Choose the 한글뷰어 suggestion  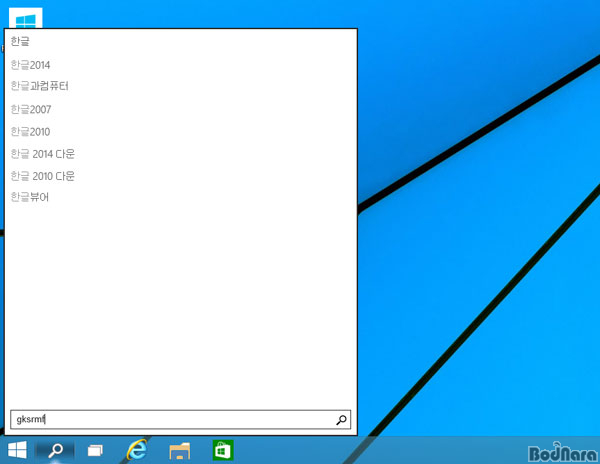click(x=30, y=197)
